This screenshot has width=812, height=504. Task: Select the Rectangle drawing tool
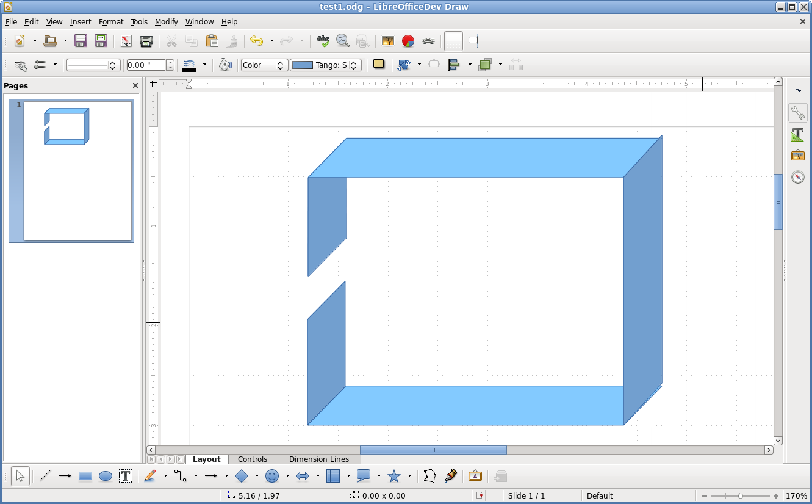coord(85,477)
